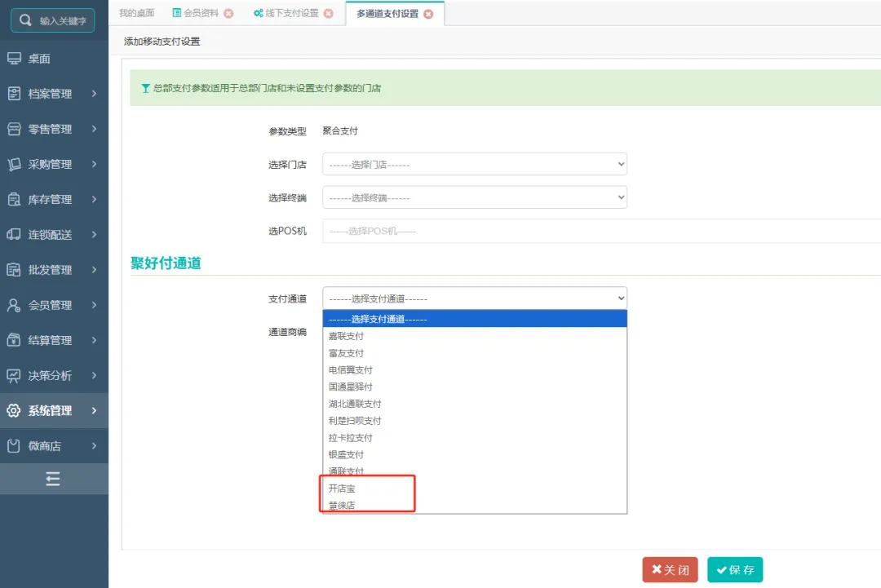Viewport: 881px width, 588px height.
Task: Open the 选择终端 dropdown
Action: pos(474,197)
